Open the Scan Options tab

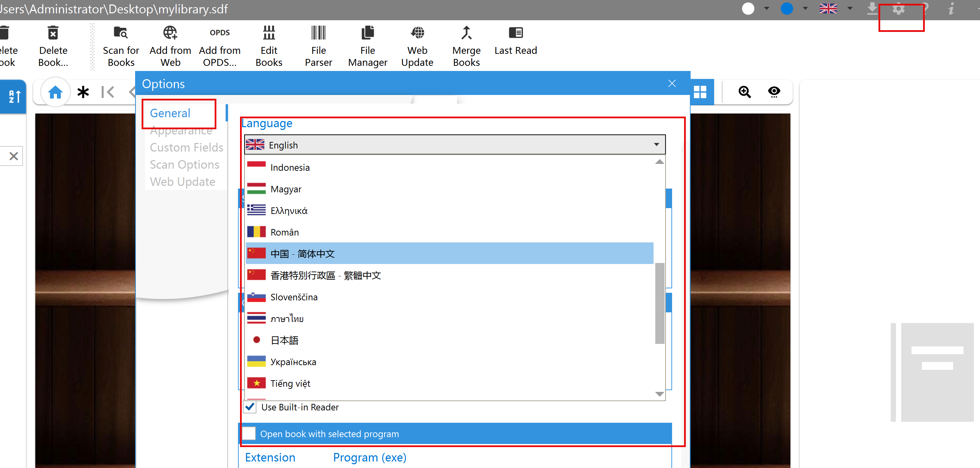(184, 164)
